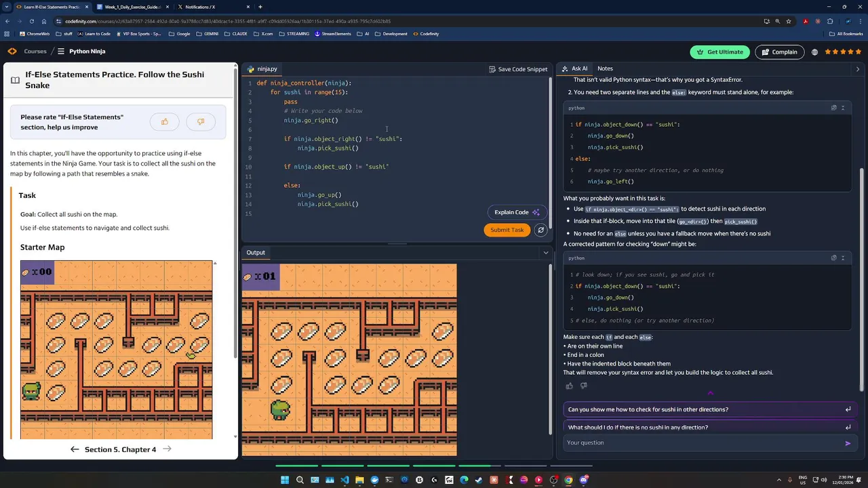The image size is (868, 488).
Task: Open Microsoft Edge from the taskbar
Action: pos(464,480)
